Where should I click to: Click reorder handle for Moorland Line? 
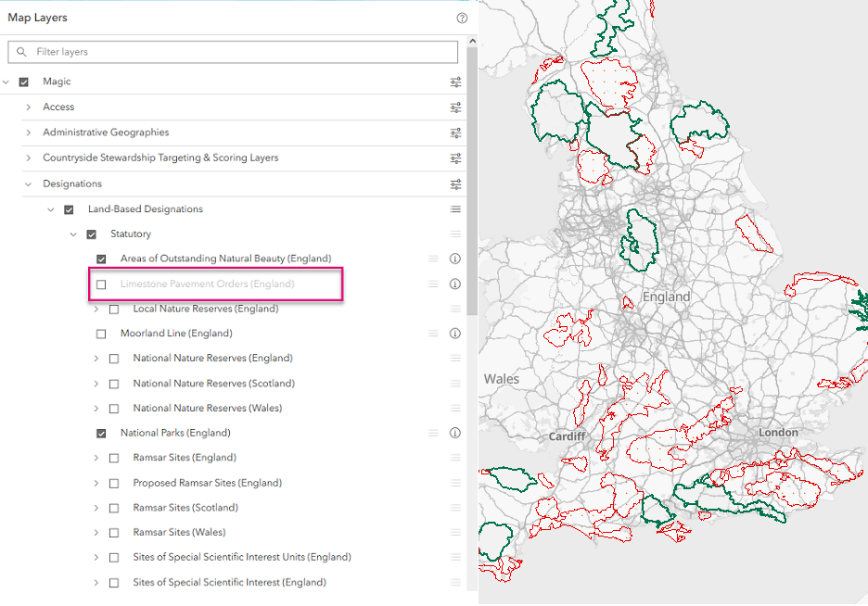tap(433, 333)
